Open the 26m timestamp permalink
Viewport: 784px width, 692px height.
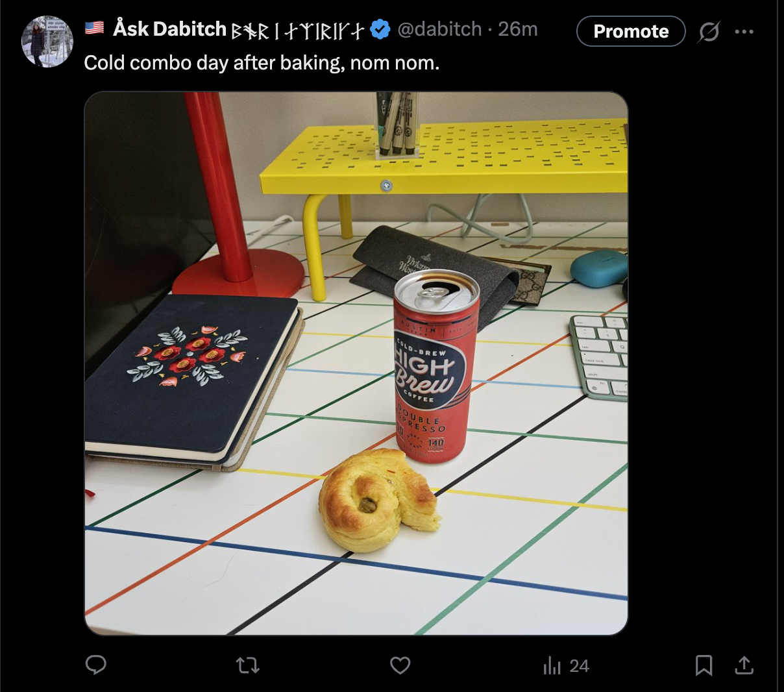(518, 29)
